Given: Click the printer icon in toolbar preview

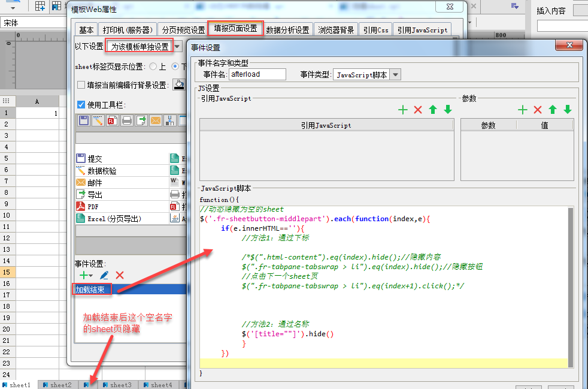Looking at the screenshot, I should tap(127, 120).
